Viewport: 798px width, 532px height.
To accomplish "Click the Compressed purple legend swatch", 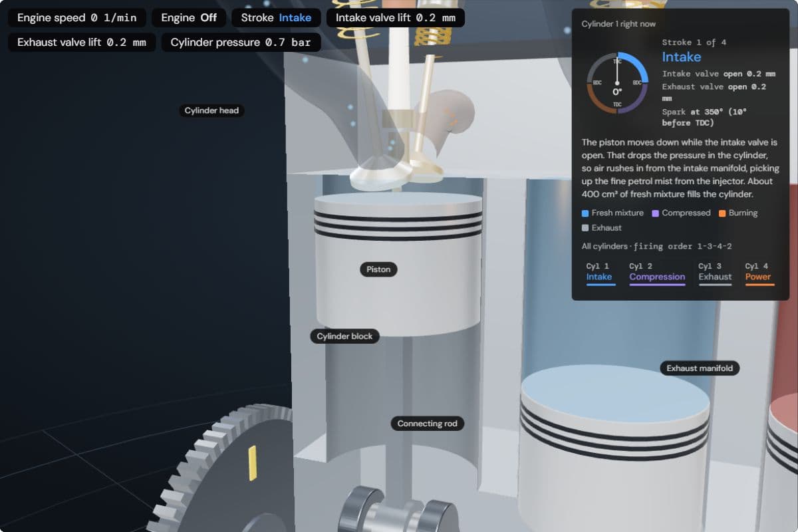I will tap(655, 213).
